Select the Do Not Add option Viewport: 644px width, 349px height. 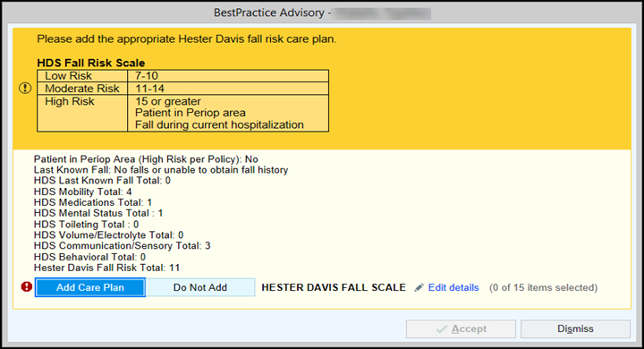coord(200,287)
